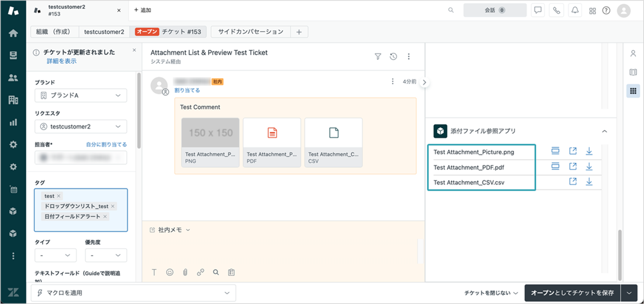
Task: Open the PDF attachment thumbnail in comment
Action: (272, 142)
